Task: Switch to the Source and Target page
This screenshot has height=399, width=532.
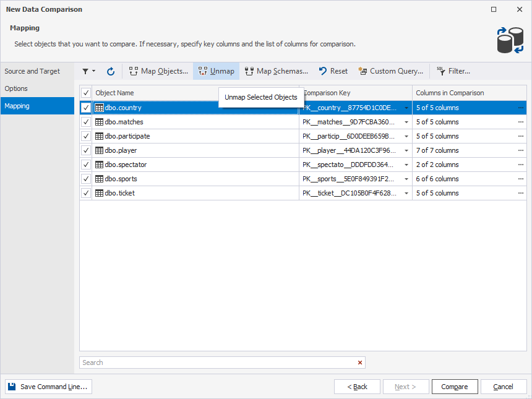Action: pyautogui.click(x=32, y=71)
